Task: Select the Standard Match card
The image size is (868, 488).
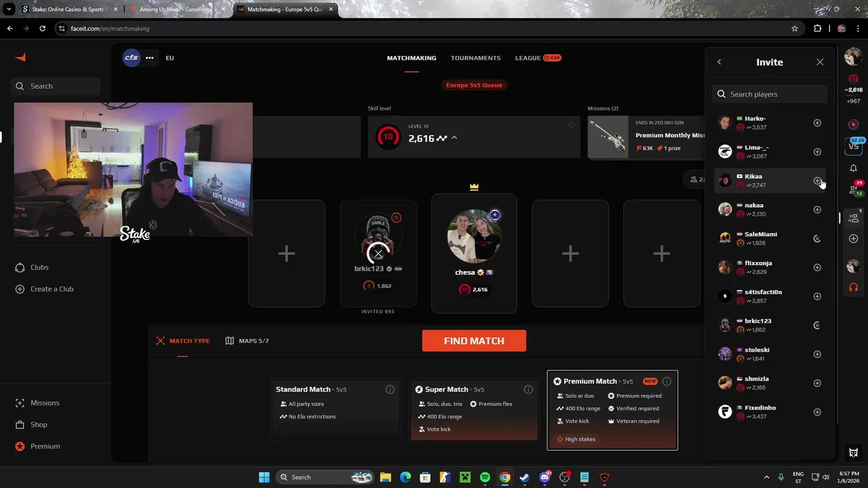Action: pyautogui.click(x=335, y=409)
